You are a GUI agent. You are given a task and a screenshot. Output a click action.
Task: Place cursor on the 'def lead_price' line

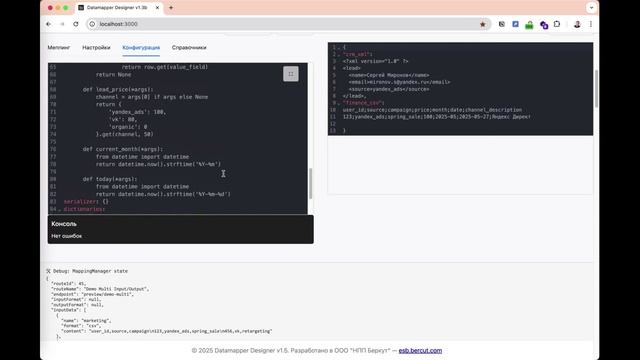[x=118, y=89]
